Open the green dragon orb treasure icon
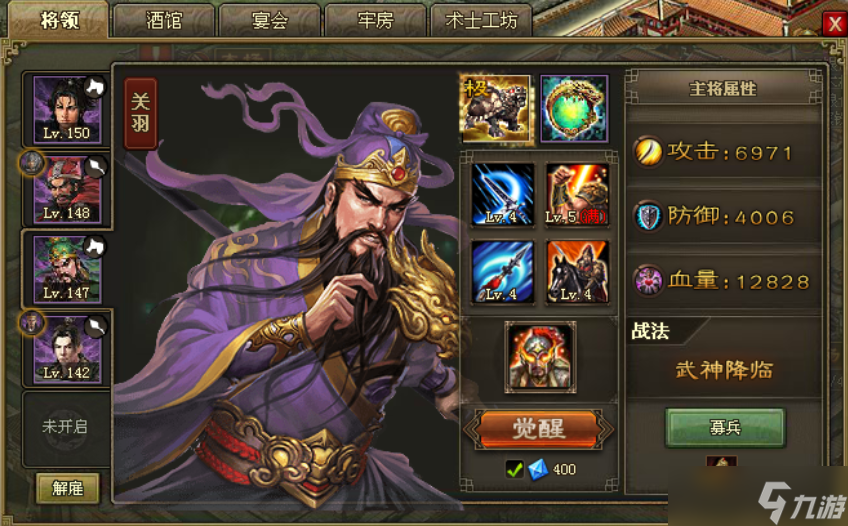This screenshot has height=526, width=848. pos(574,109)
